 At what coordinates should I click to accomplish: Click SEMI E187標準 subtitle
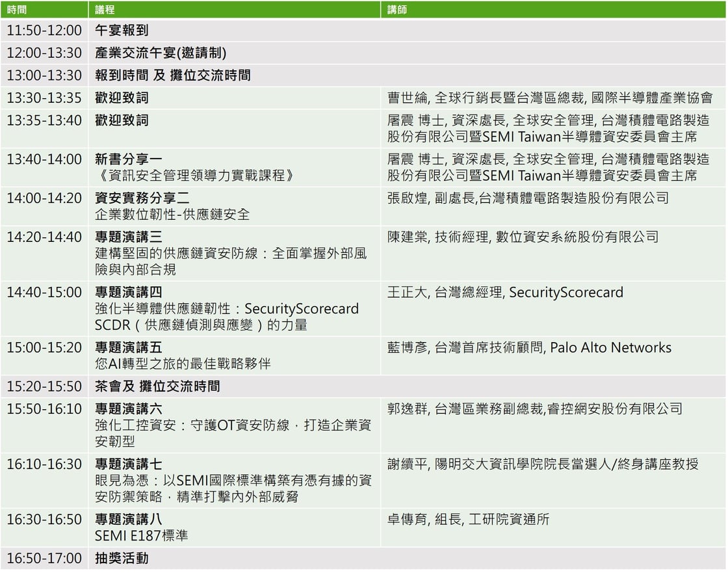click(142, 536)
